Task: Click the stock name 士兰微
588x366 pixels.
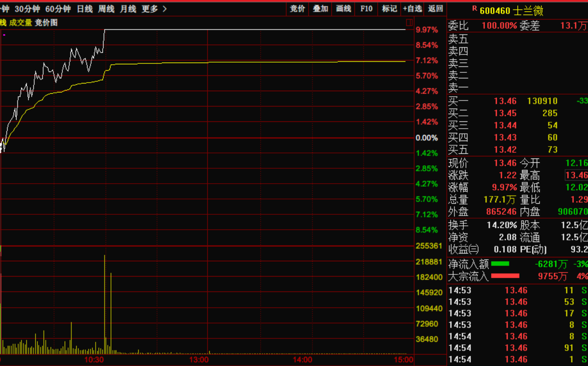Action: (528, 11)
